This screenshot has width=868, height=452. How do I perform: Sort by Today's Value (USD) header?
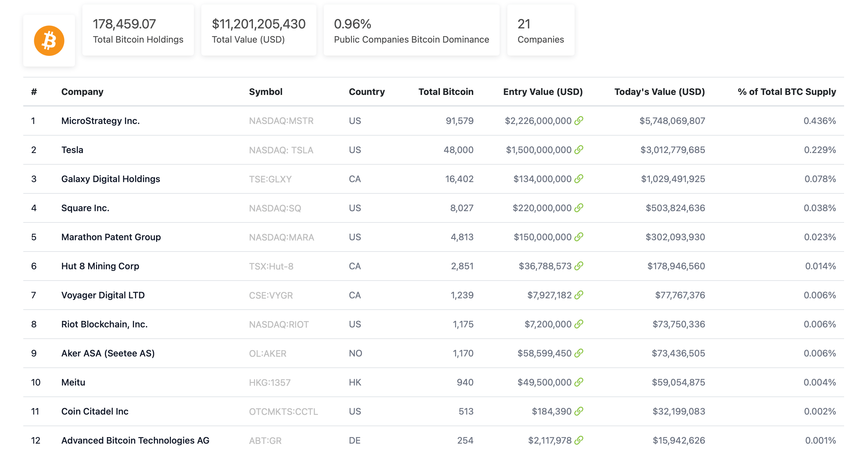tap(660, 92)
